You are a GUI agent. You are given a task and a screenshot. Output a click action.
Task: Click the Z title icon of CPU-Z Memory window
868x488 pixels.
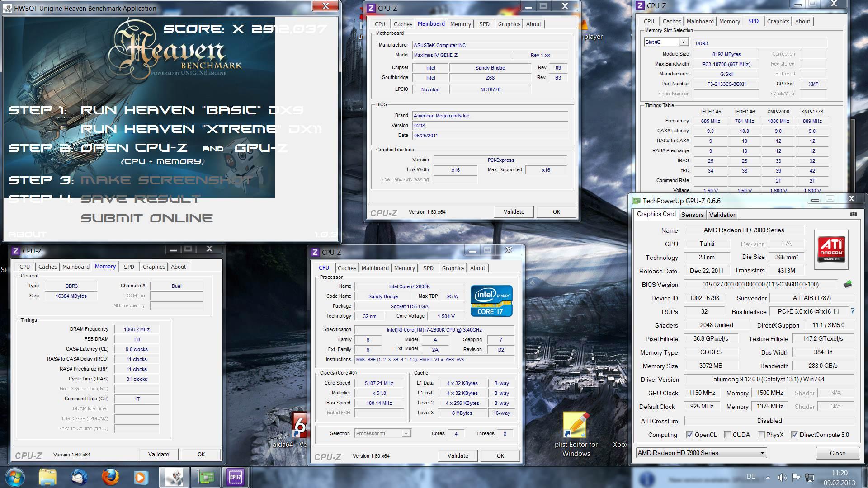15,251
